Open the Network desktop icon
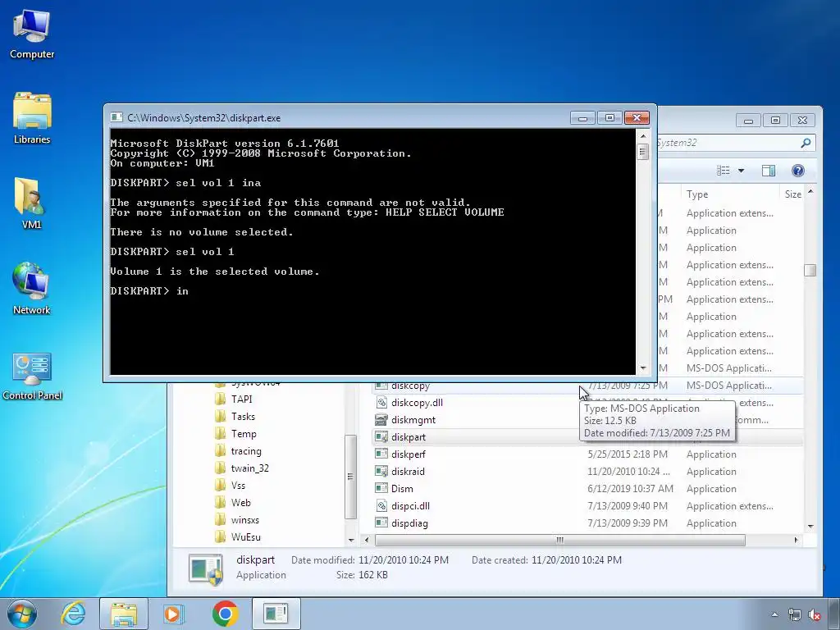This screenshot has height=630, width=840. coord(31,288)
